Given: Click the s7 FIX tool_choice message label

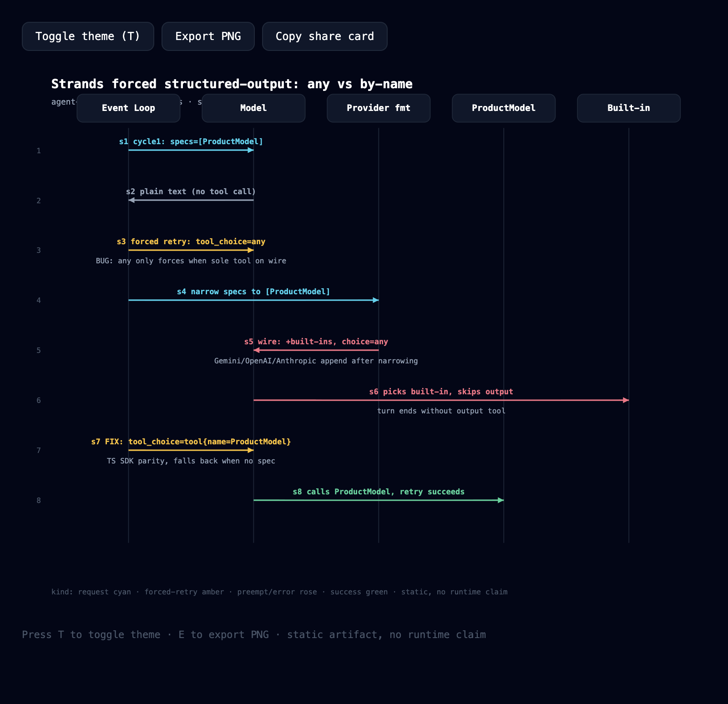Looking at the screenshot, I should (191, 442).
